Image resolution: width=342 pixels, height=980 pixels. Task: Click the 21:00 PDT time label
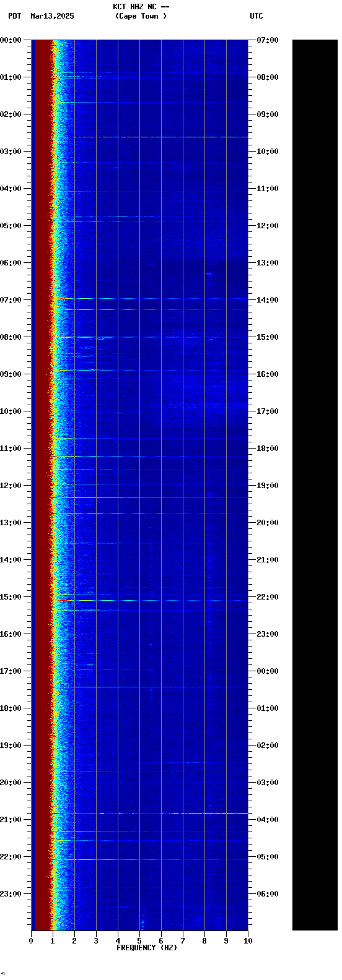(11, 820)
